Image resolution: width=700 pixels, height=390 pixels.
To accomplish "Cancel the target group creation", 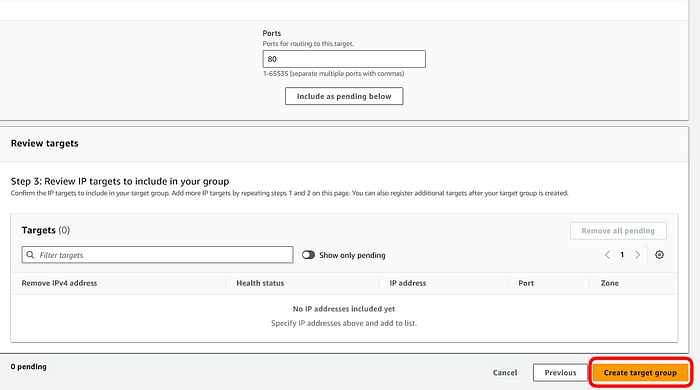I will tap(505, 373).
